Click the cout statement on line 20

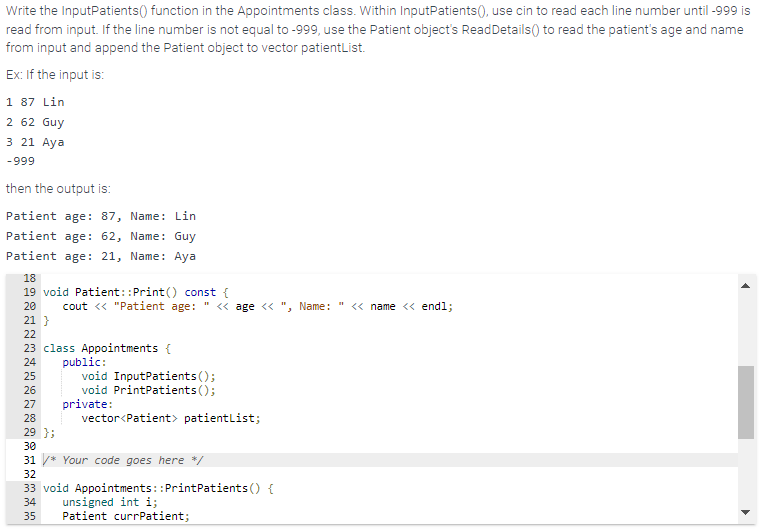pyautogui.click(x=258, y=307)
